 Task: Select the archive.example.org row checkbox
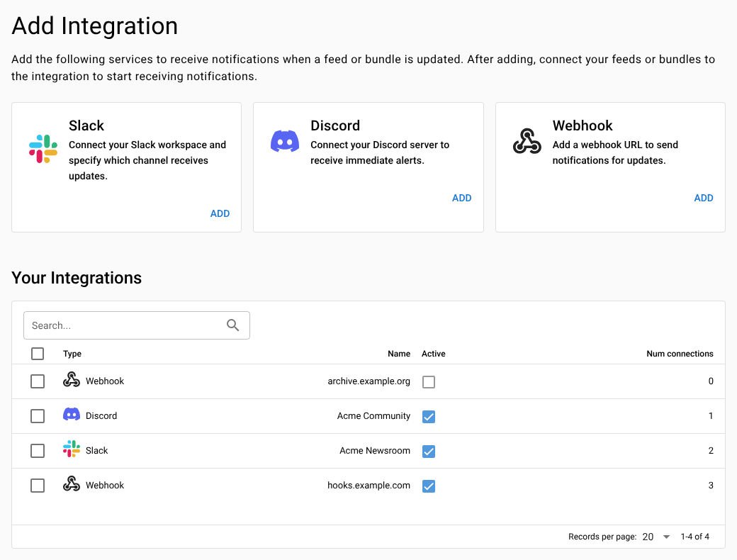(38, 381)
